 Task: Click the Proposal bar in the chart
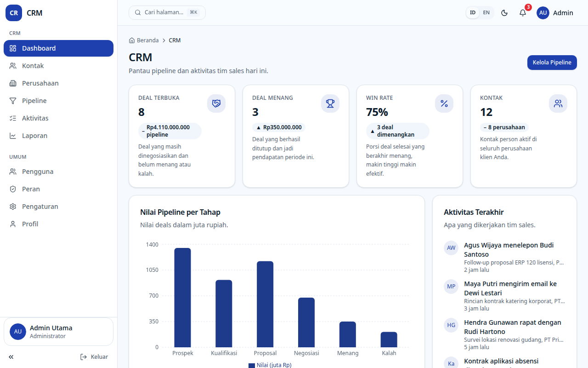pyautogui.click(x=265, y=304)
